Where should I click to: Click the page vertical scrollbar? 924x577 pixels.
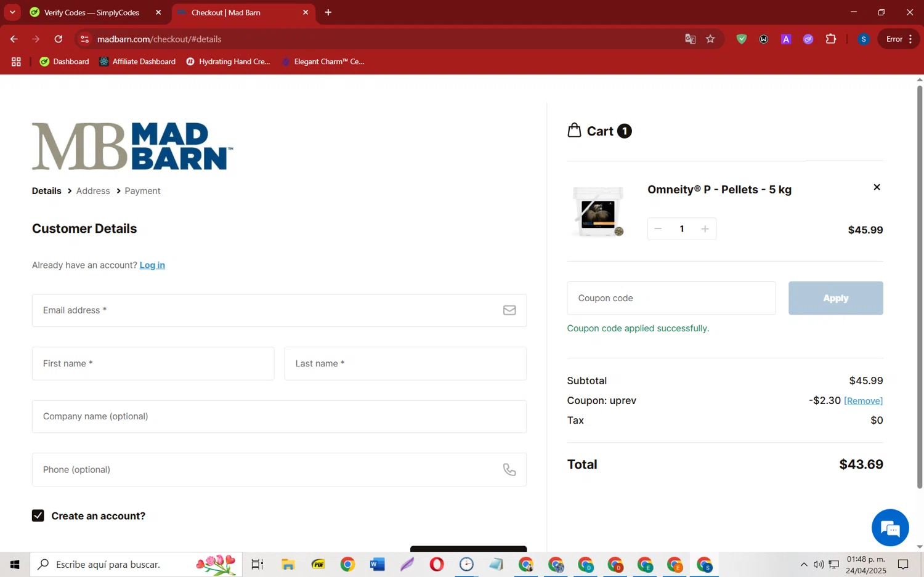coord(920,287)
